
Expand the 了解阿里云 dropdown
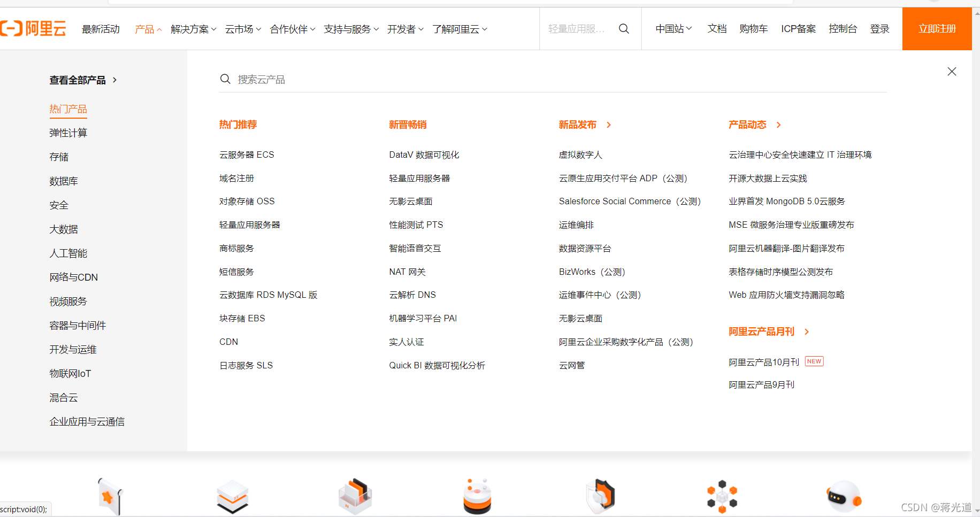click(x=460, y=29)
